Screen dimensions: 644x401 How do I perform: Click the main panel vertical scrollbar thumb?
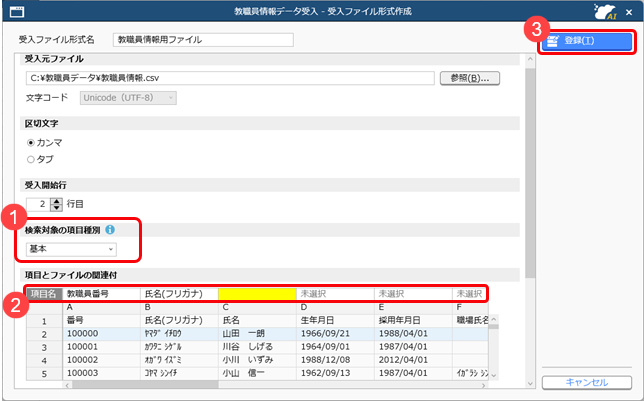[x=530, y=173]
